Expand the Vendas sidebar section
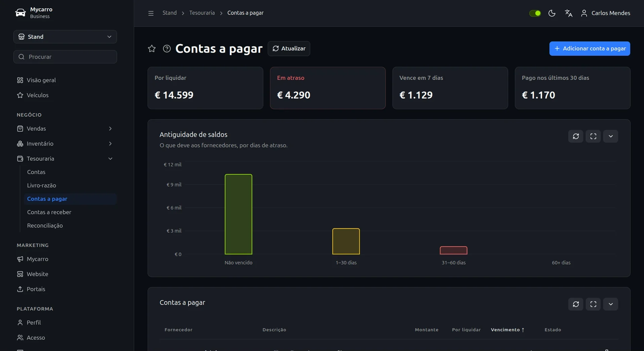The height and width of the screenshot is (351, 644). [x=65, y=128]
